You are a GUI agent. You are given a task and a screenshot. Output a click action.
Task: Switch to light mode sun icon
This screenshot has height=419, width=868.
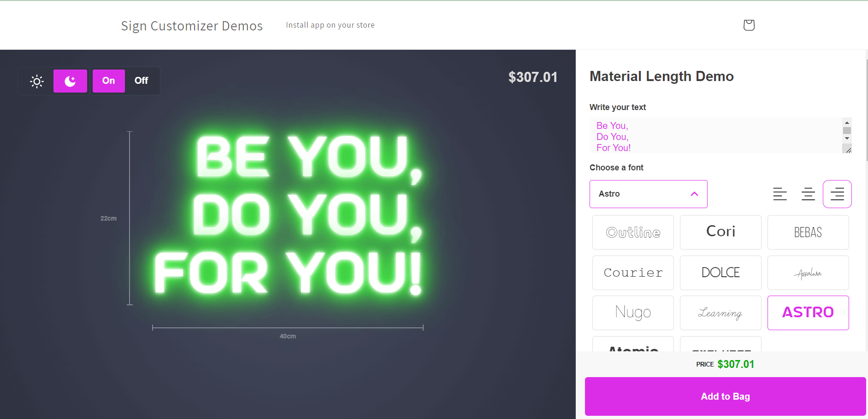[x=37, y=81]
